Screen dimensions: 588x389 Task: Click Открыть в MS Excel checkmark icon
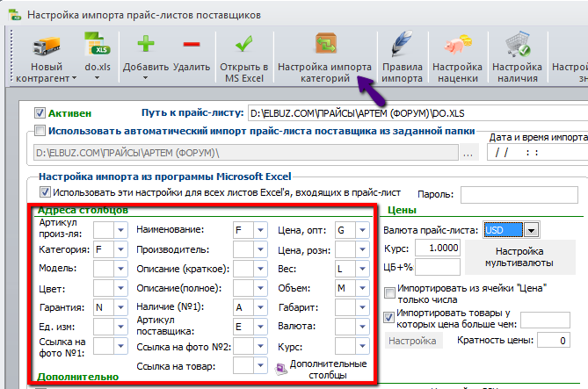(x=243, y=44)
